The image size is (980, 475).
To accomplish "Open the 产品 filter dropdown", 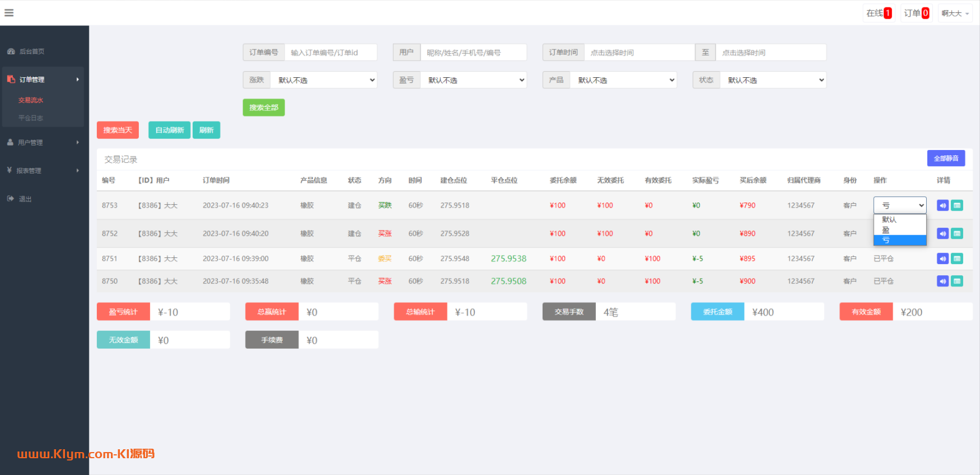I will click(623, 80).
